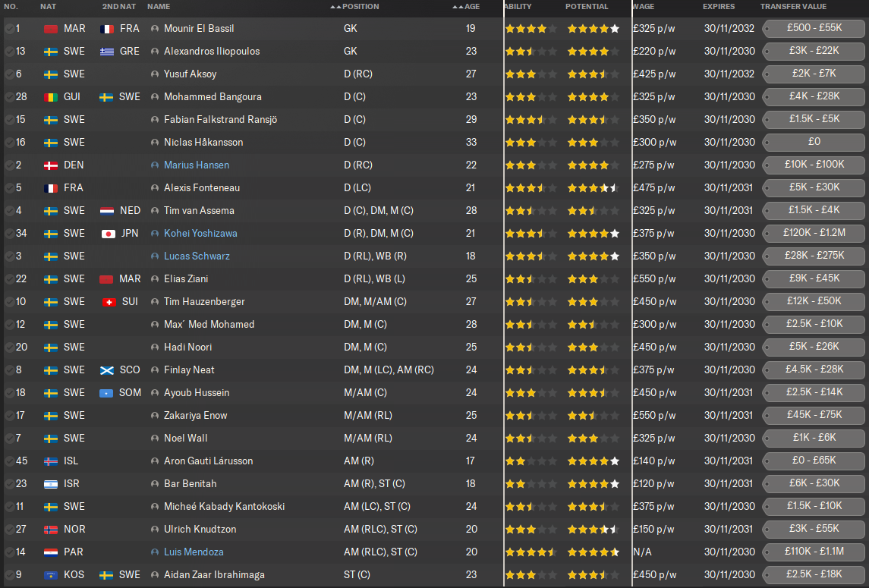Click the player info icon beside Mounir El Bassil
Image resolution: width=869 pixels, height=588 pixels.
pos(156,29)
